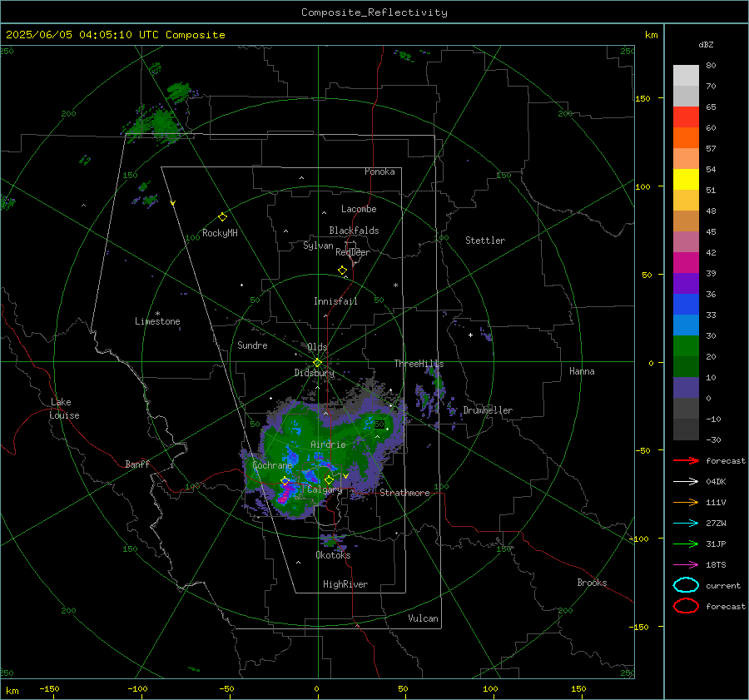Click the Sundre label
Screen dimensions: 749x700
pos(252,345)
